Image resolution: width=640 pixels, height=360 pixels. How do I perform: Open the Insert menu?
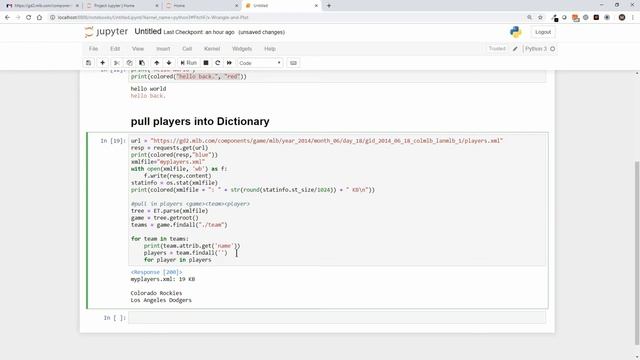coord(163,49)
